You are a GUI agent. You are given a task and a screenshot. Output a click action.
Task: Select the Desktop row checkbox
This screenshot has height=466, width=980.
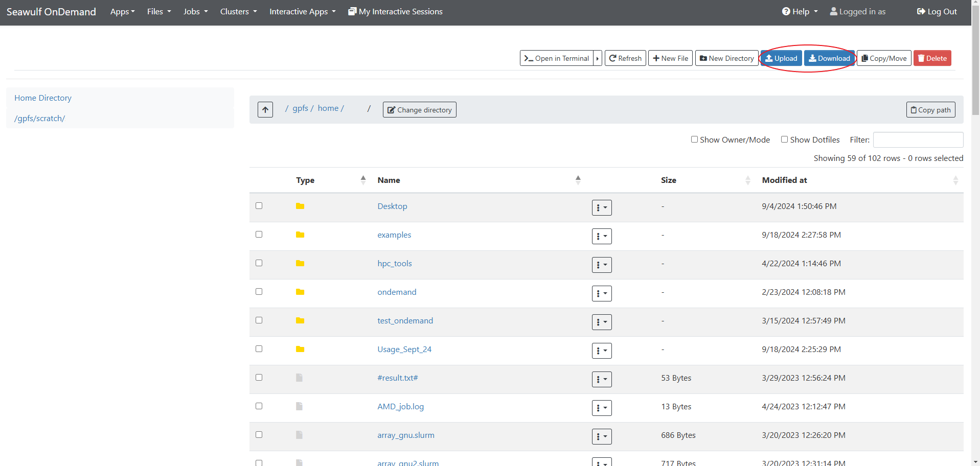[x=259, y=205]
